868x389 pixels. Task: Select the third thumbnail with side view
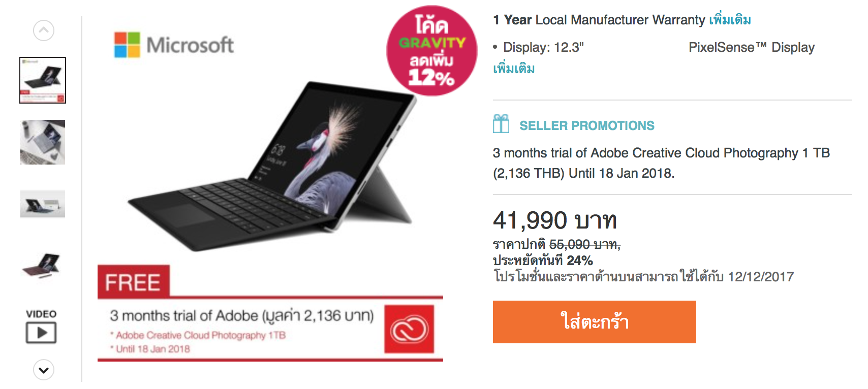point(43,204)
